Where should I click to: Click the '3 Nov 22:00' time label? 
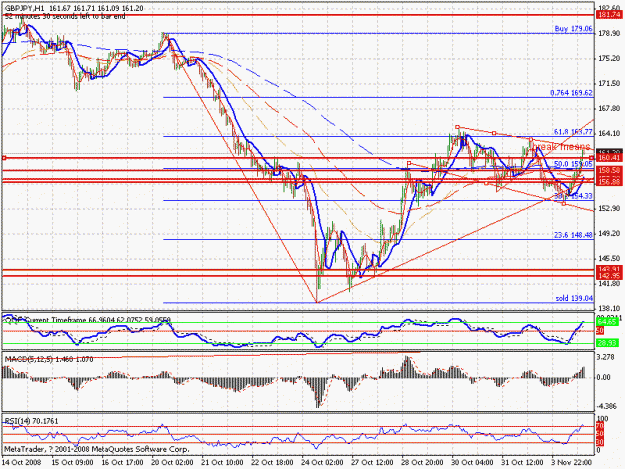[x=572, y=463]
